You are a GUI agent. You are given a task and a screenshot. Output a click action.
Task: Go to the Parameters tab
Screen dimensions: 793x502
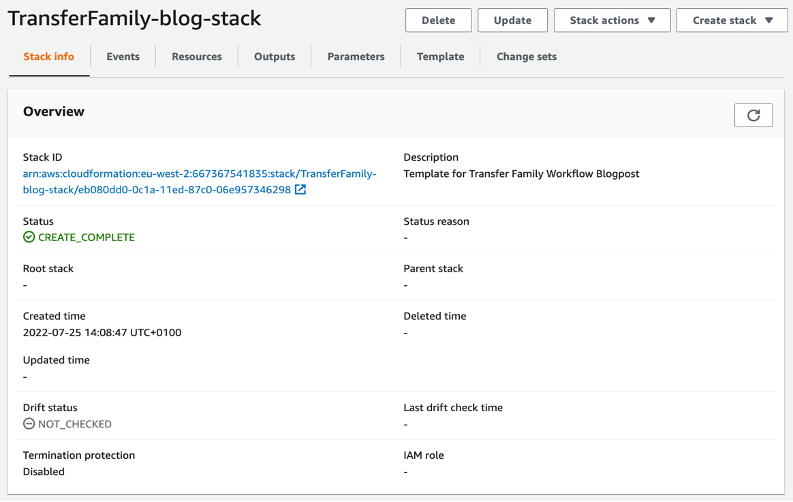pos(356,57)
